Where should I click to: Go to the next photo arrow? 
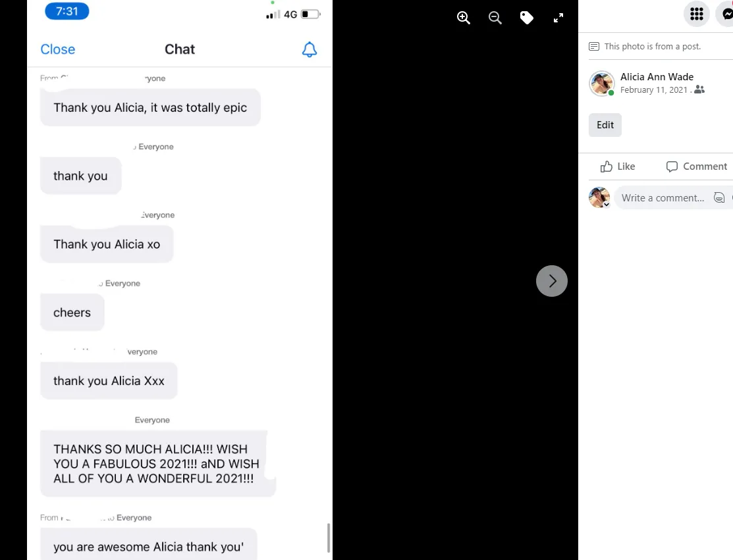[552, 281]
